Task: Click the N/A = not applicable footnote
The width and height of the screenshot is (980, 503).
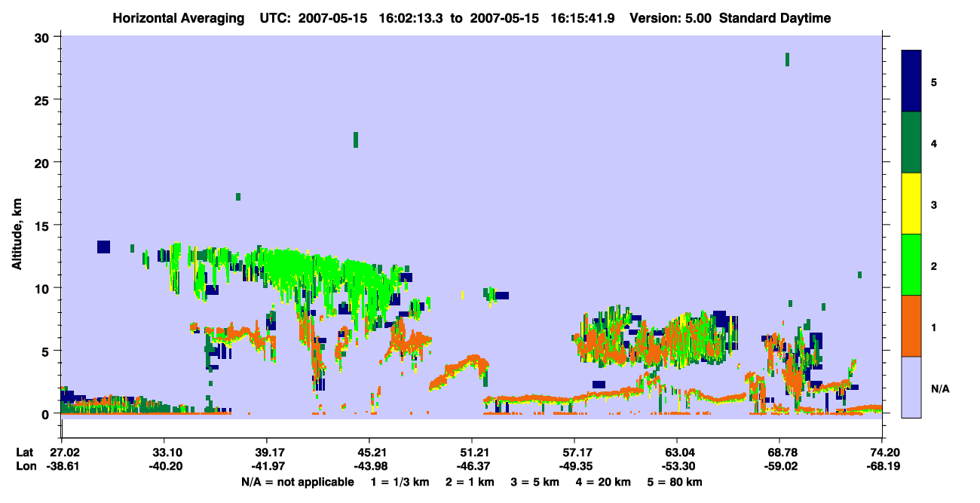Action: coord(297,482)
